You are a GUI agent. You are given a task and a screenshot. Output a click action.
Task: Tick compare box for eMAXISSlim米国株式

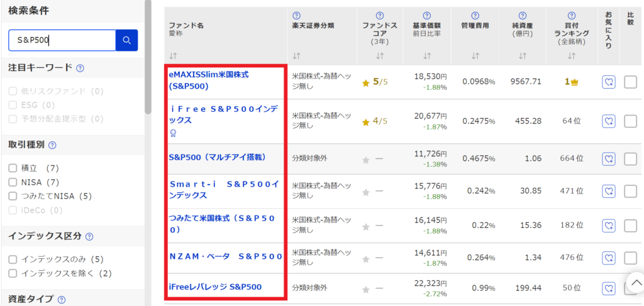(x=630, y=82)
